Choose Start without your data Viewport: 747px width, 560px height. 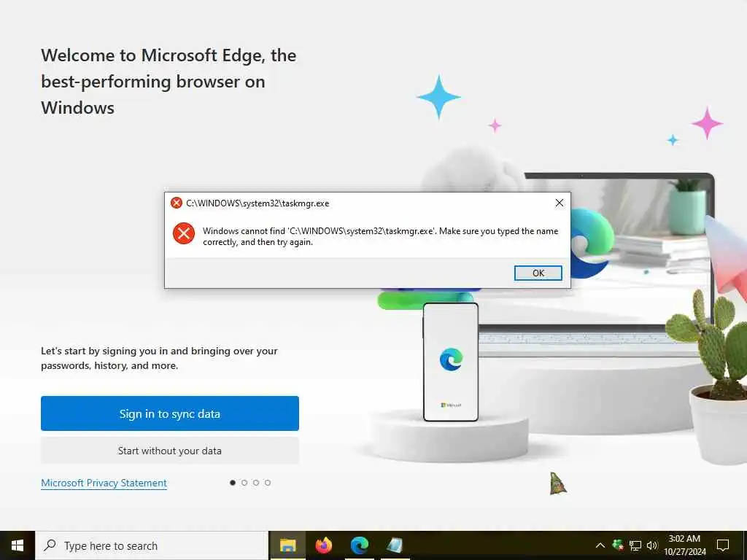(x=169, y=451)
